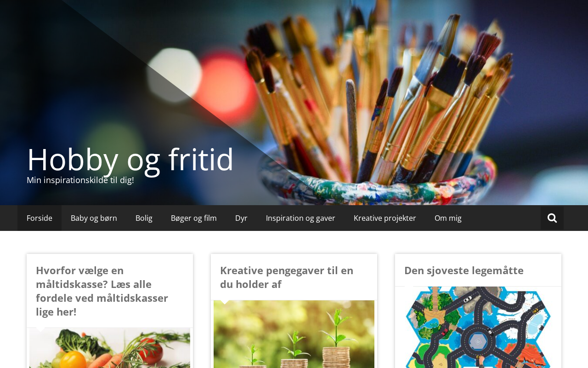The height and width of the screenshot is (368, 588).
Task: Click the Min inspirationskilde til dig tagline
Action: tap(80, 180)
